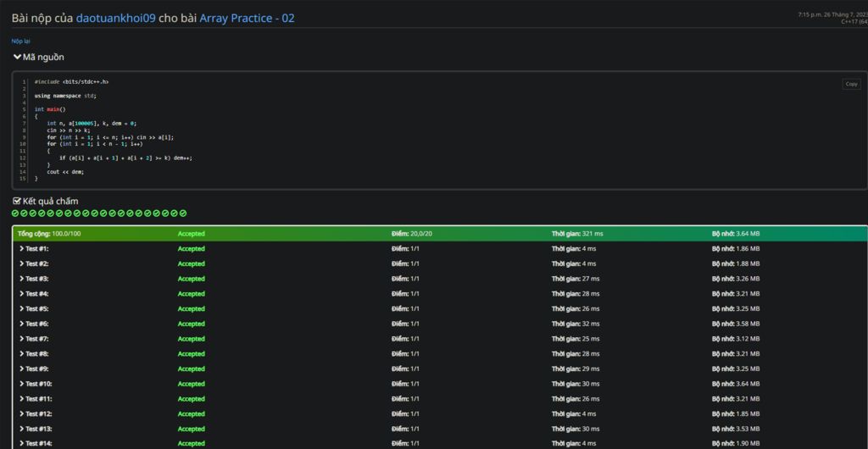The height and width of the screenshot is (449, 868).
Task: Click the chevron icon beside Test #12
Action: 21,413
